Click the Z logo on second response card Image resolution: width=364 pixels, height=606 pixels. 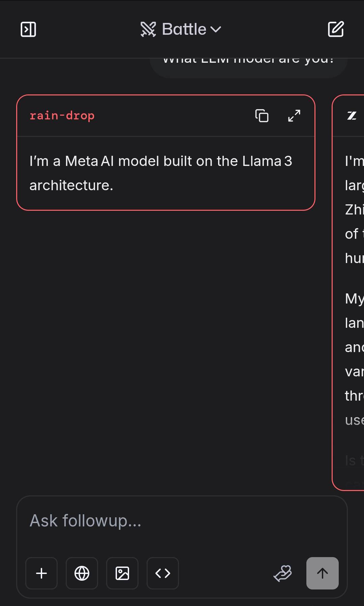[x=352, y=116]
